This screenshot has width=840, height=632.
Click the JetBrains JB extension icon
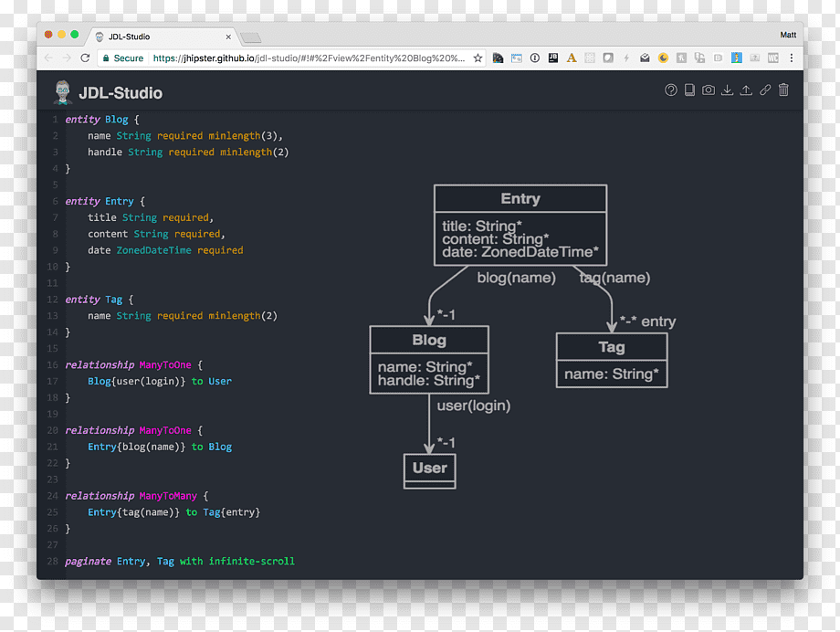pyautogui.click(x=553, y=58)
